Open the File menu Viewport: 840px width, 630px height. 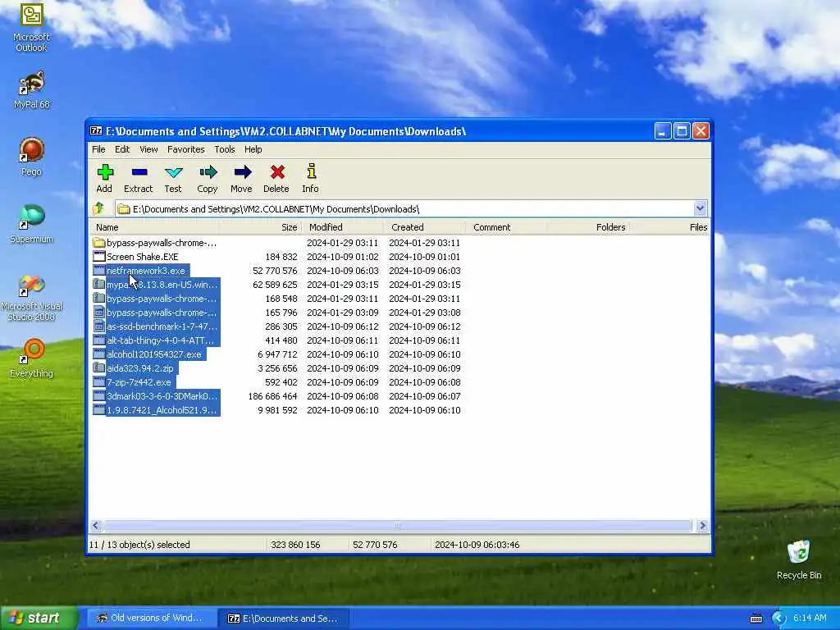click(x=98, y=149)
